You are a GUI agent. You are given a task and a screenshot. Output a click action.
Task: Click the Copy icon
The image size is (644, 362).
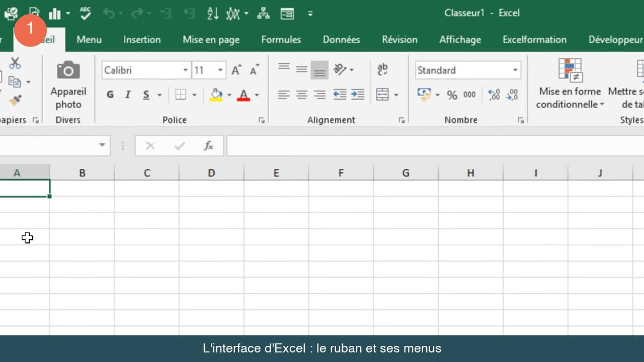click(x=14, y=82)
